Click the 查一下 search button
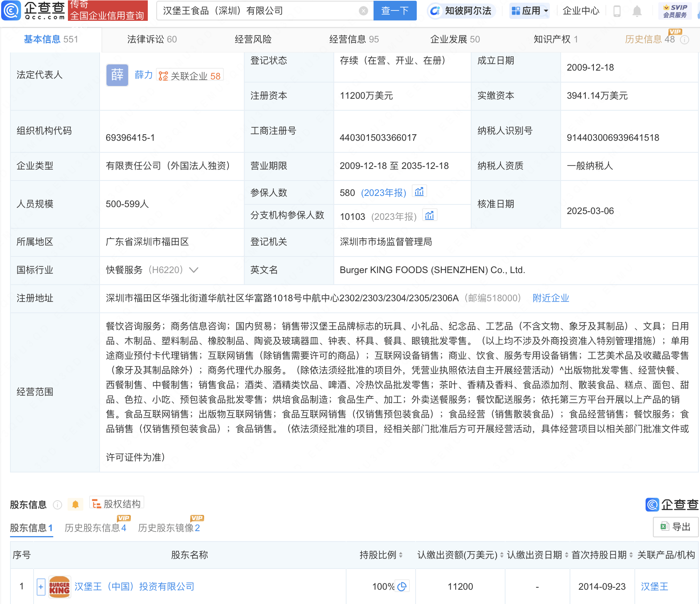The height and width of the screenshot is (604, 700). tap(395, 11)
